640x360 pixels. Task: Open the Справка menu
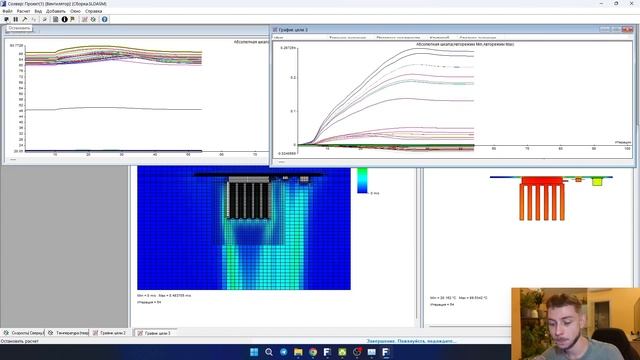(93, 11)
